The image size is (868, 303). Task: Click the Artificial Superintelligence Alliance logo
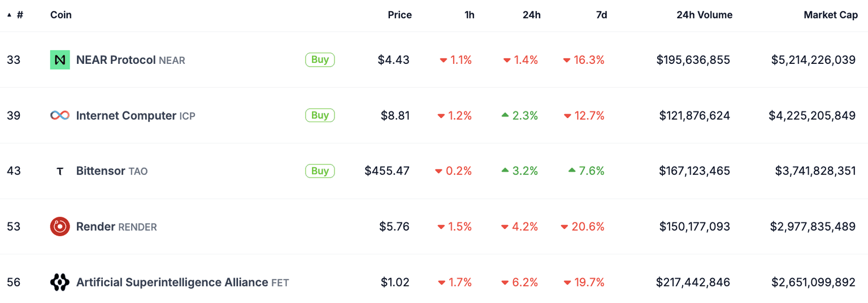[60, 282]
